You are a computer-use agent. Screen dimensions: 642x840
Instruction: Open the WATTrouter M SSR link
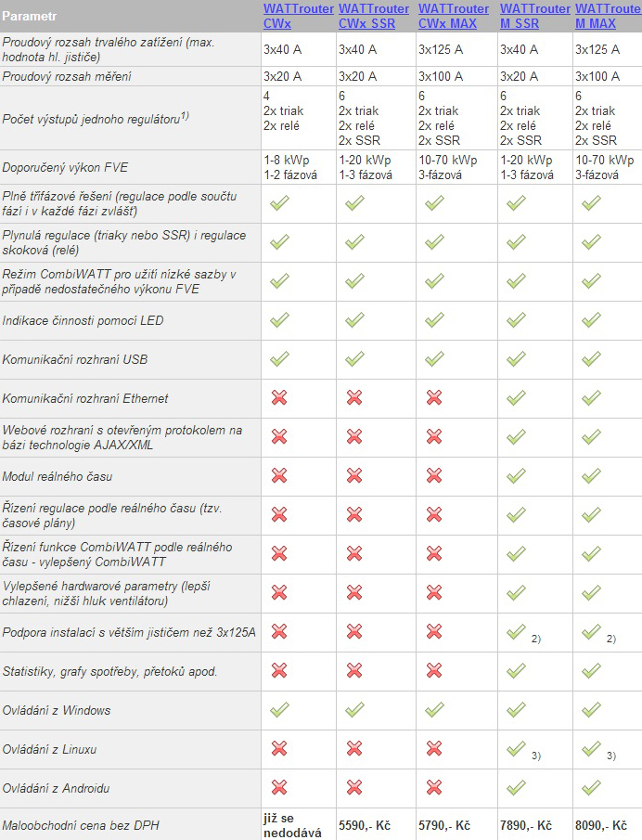point(535,16)
